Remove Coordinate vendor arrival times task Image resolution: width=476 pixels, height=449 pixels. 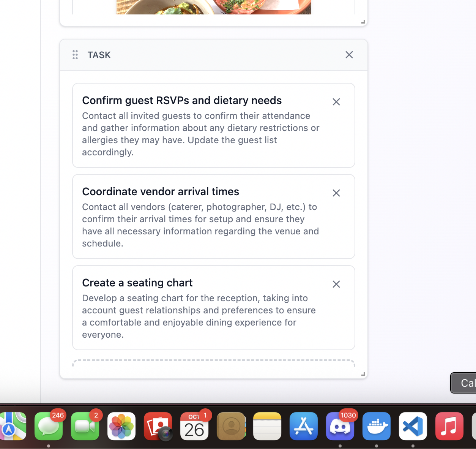tap(336, 193)
